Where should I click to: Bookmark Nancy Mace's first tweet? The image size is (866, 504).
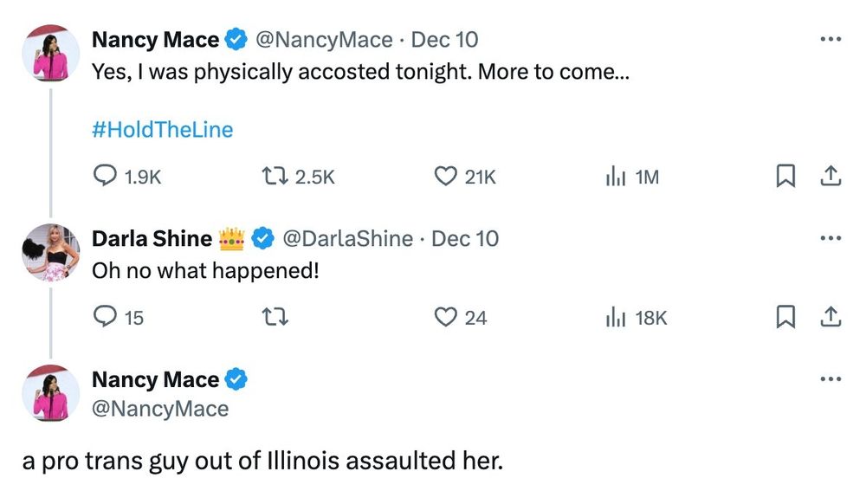pos(785,177)
